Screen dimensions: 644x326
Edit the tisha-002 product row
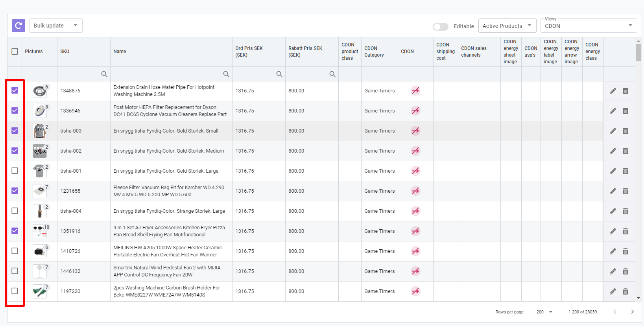(x=613, y=151)
